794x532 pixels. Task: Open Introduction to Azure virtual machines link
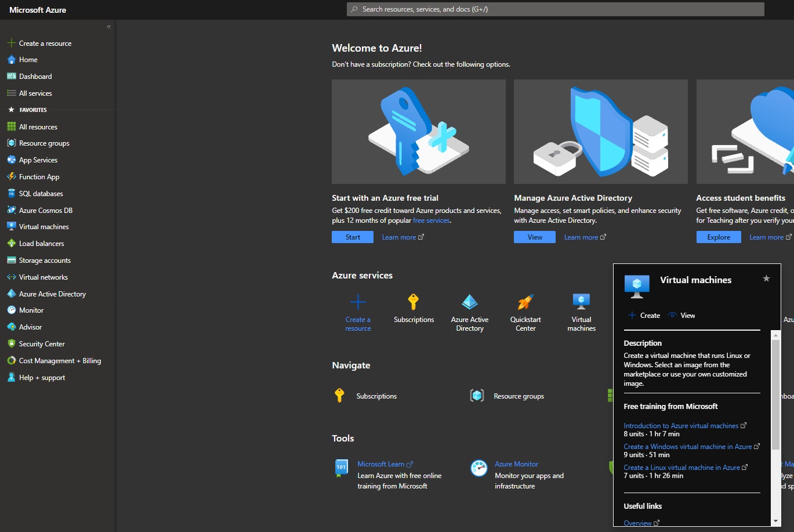point(681,426)
